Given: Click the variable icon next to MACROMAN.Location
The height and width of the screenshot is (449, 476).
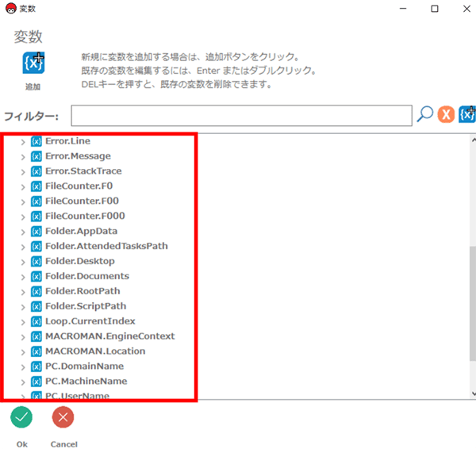Looking at the screenshot, I should 36,351.
